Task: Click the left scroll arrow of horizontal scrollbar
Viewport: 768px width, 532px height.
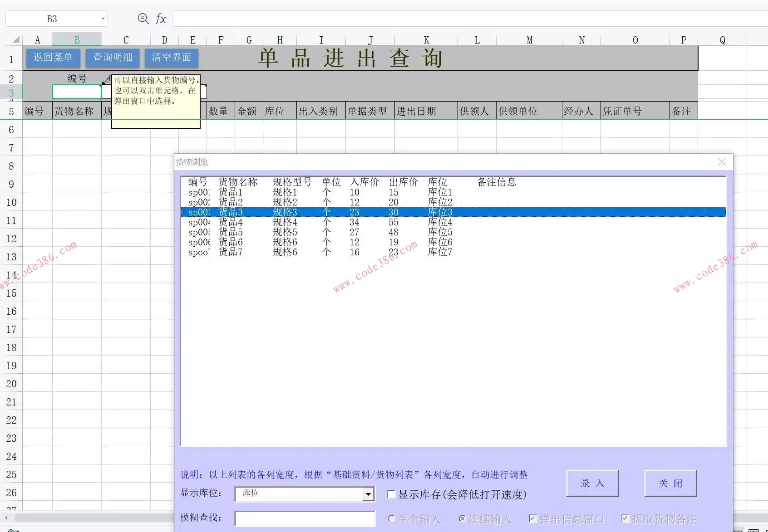Action: coord(6,517)
